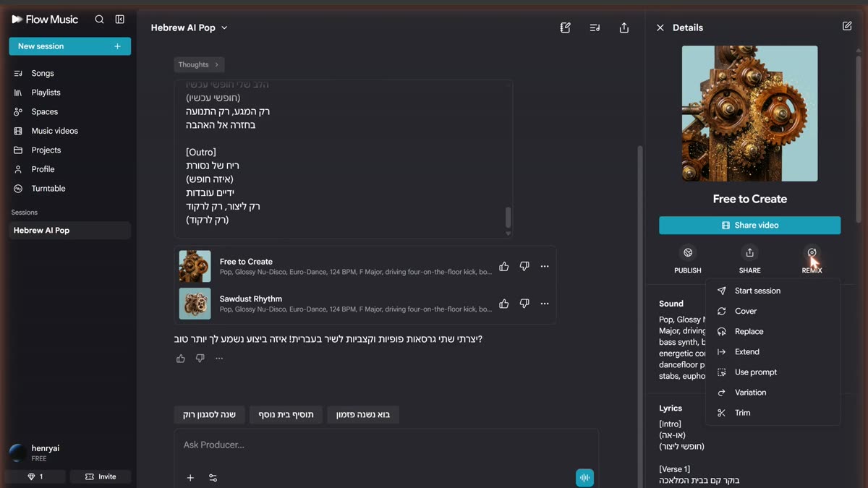
Task: Open more options for Free to Create
Action: (x=545, y=267)
